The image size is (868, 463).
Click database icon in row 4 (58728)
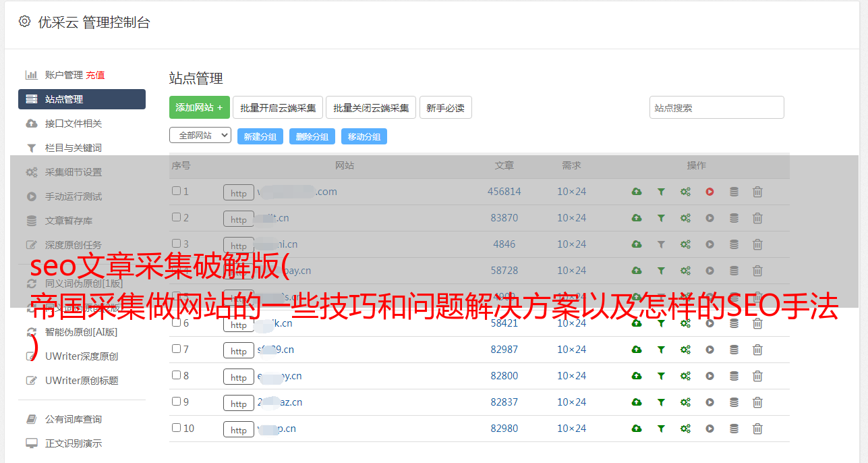click(734, 271)
